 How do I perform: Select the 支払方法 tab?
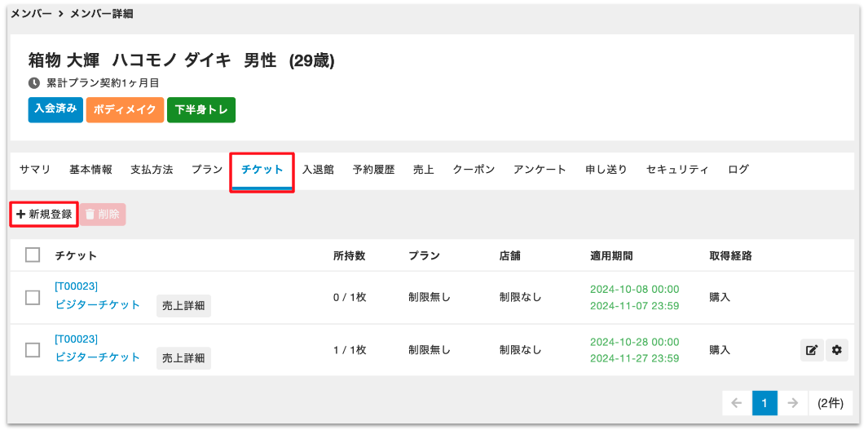tap(152, 170)
